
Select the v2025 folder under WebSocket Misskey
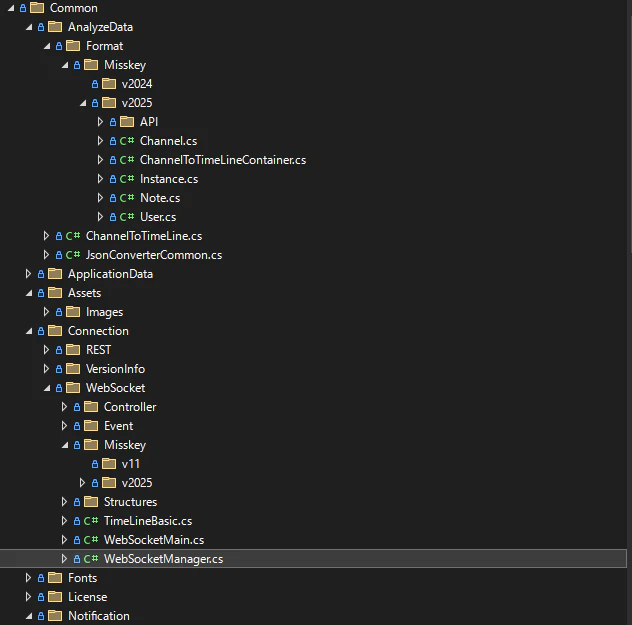pyautogui.click(x=137, y=482)
